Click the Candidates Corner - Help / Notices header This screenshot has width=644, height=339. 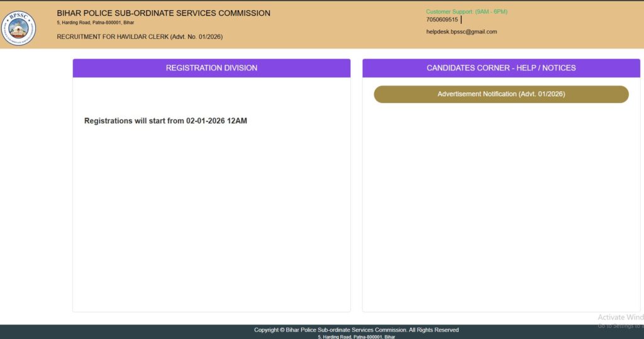[x=501, y=68]
